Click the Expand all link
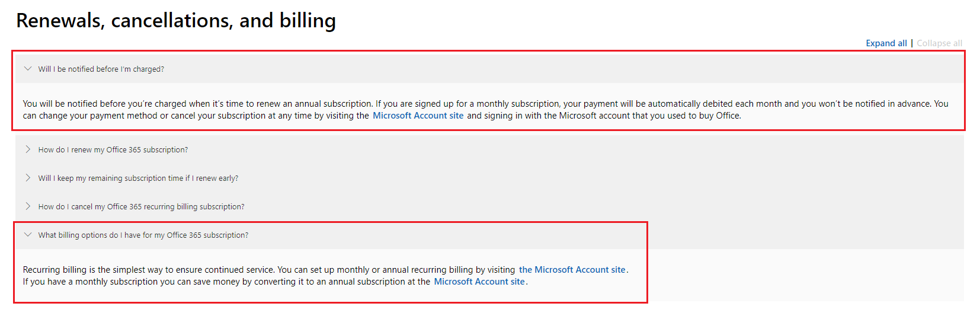The width and height of the screenshot is (980, 319). [x=886, y=43]
